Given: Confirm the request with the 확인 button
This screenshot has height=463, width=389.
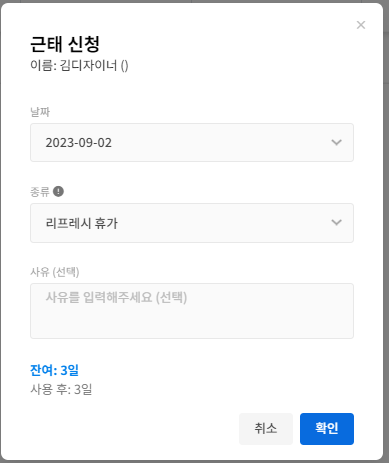Looking at the screenshot, I should 327,429.
